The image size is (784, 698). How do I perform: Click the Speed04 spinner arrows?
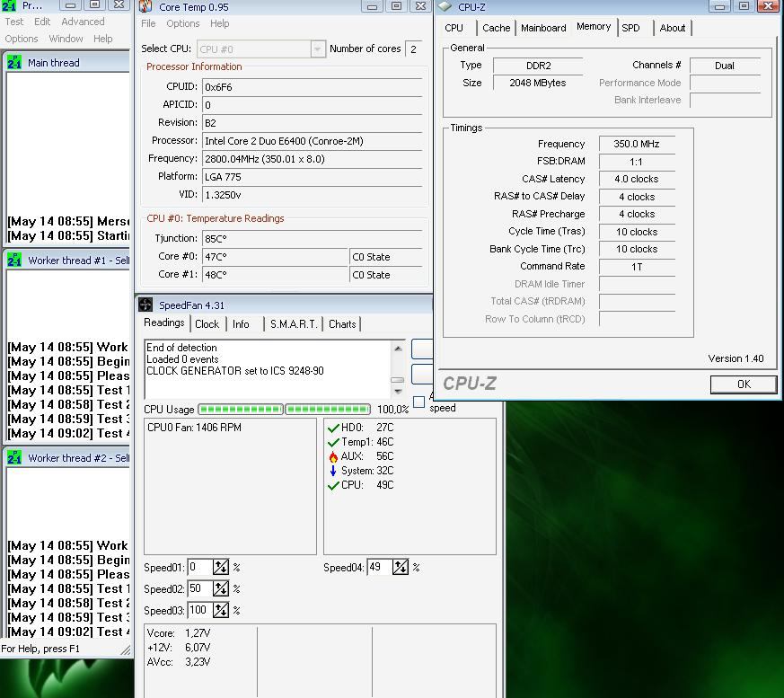point(400,567)
